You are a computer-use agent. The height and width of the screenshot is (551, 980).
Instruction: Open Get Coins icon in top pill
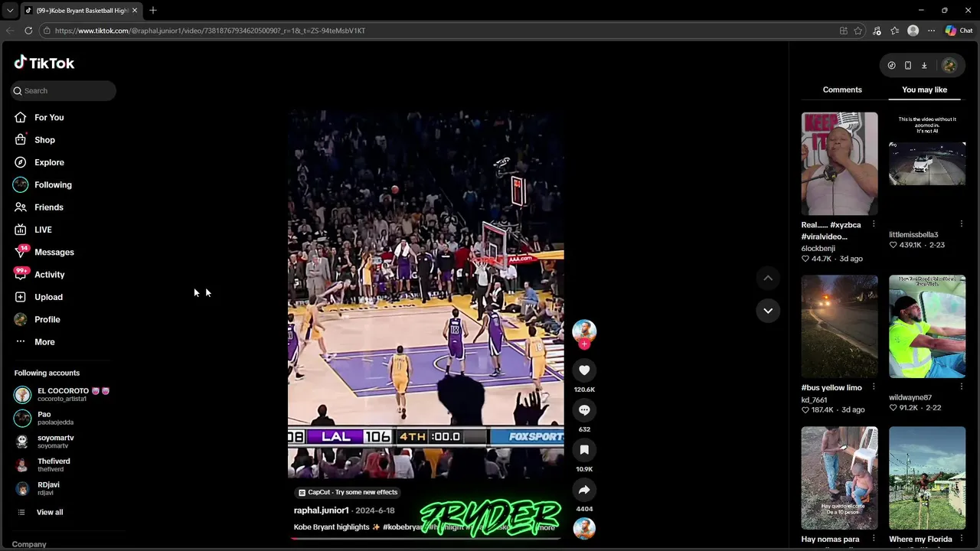point(891,66)
